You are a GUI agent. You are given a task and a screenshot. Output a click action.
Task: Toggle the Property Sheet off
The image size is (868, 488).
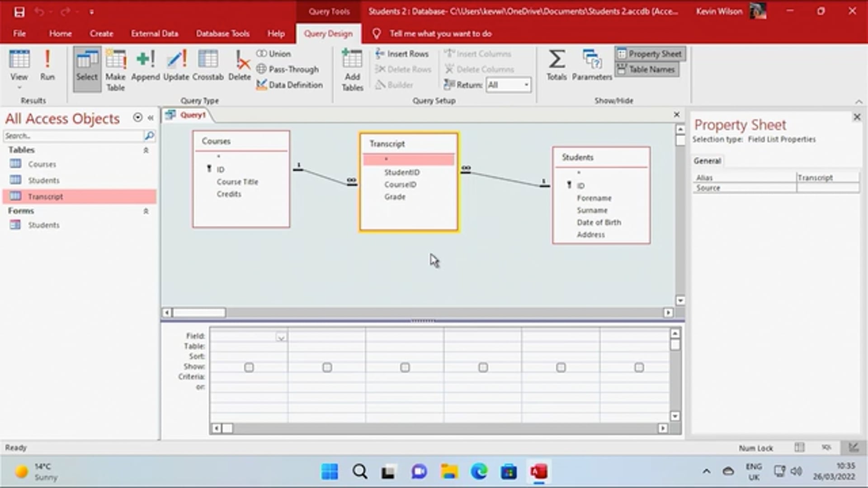click(650, 53)
